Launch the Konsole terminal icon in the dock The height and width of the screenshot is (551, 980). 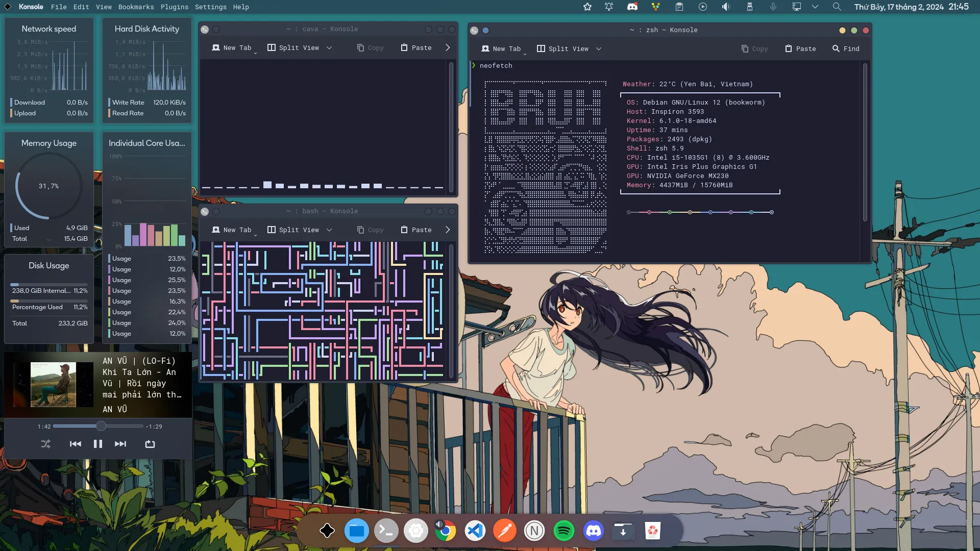click(386, 531)
